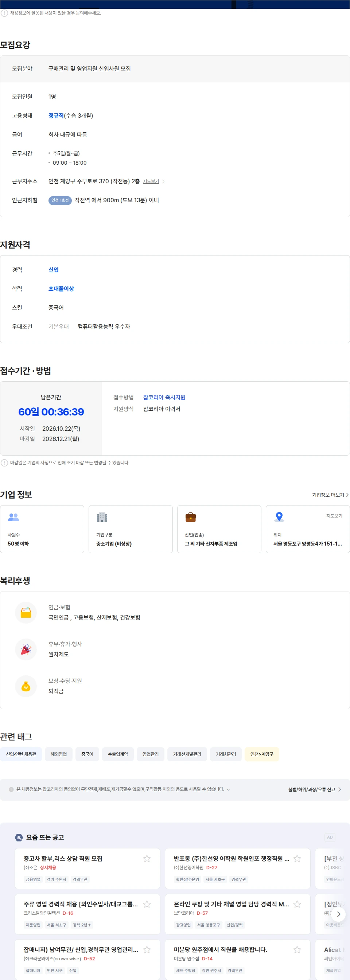Open 불법/허위/과장/오류 신고
Screen dimensions: 350x980
coord(315,790)
